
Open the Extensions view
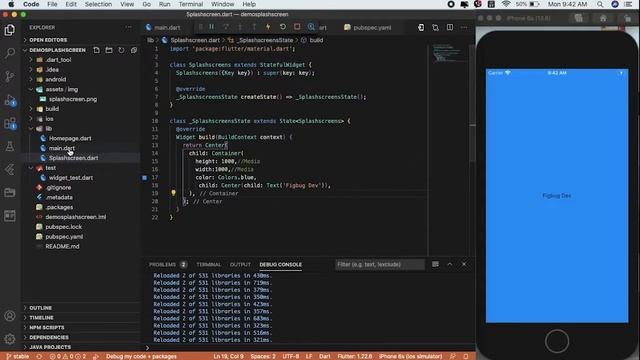click(x=10, y=123)
